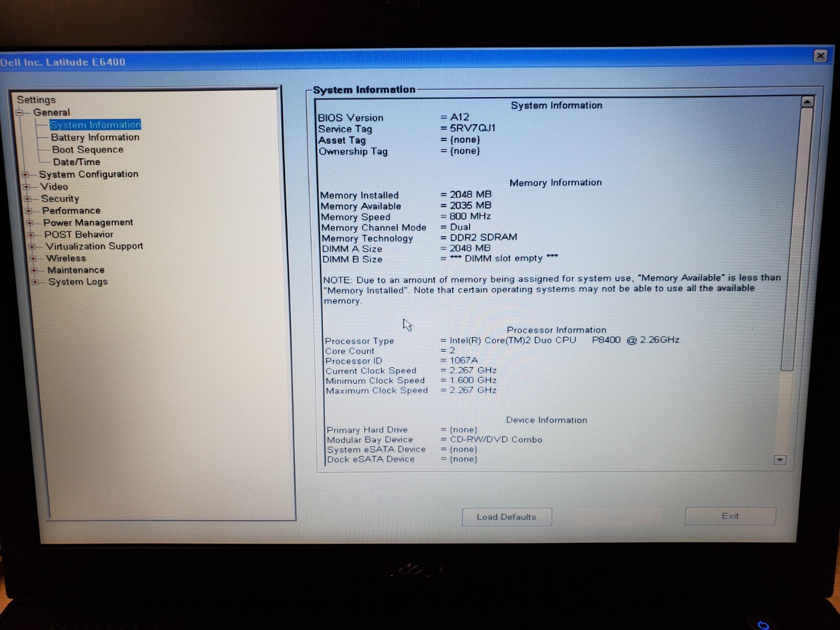The image size is (840, 630).
Task: Select the Power Management label
Action: click(x=88, y=223)
